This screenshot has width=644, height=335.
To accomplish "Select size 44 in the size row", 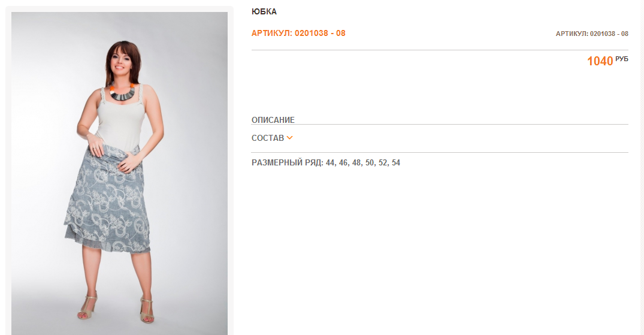I will (330, 163).
